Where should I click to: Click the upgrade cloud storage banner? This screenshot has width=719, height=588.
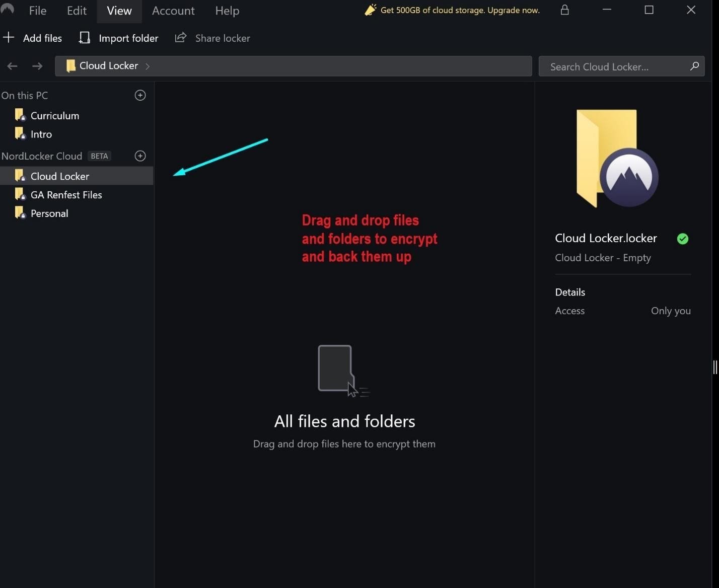(x=452, y=10)
